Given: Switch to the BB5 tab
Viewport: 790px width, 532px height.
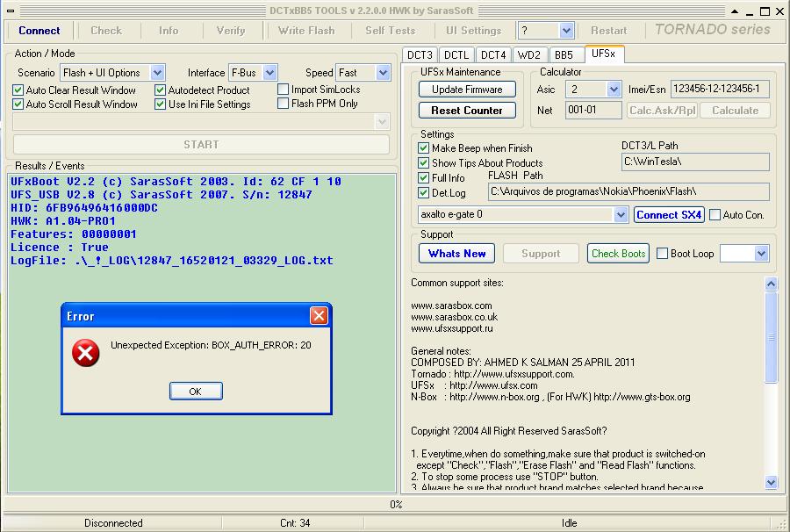Looking at the screenshot, I should [564, 54].
